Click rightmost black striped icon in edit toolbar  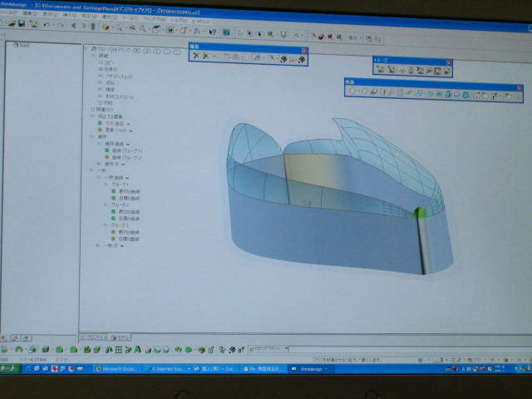(x=301, y=60)
